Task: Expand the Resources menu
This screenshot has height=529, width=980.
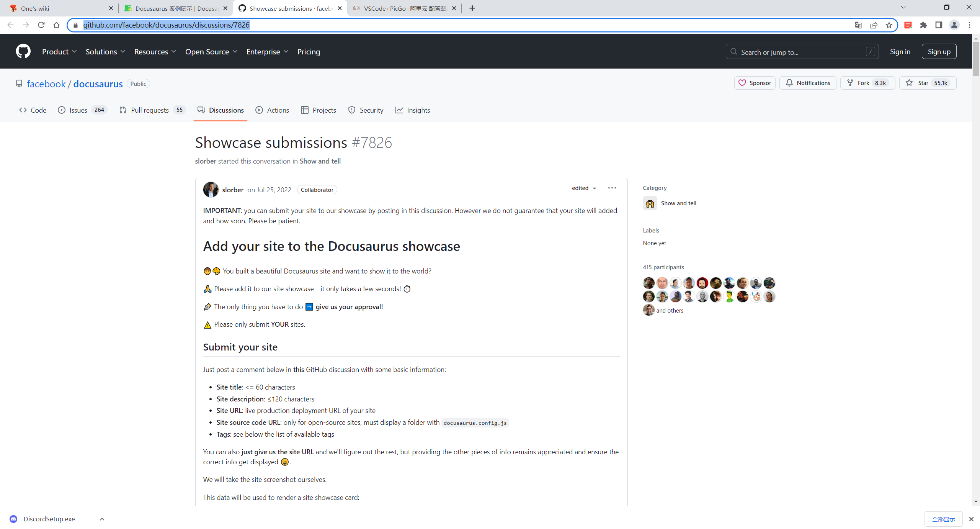Action: [x=155, y=52]
